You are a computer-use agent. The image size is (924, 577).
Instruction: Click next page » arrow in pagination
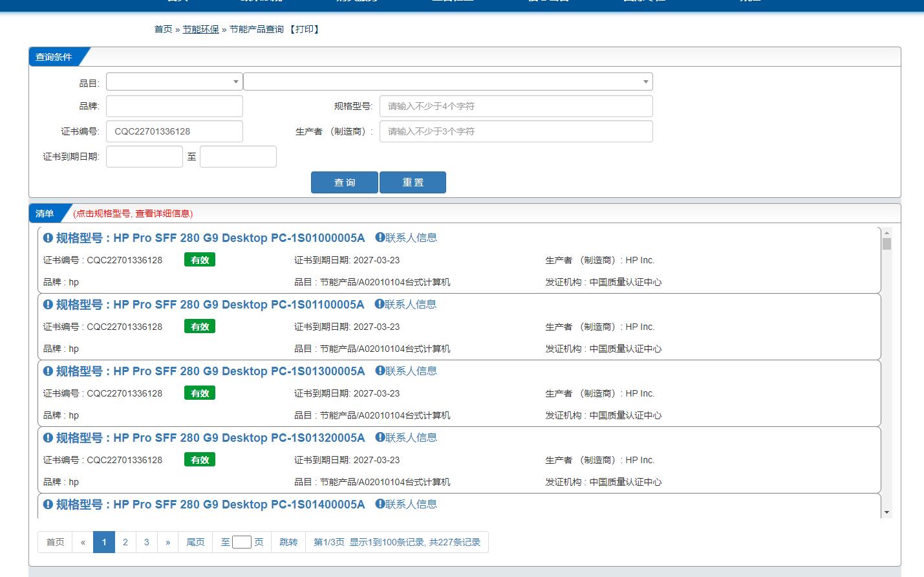coord(168,542)
